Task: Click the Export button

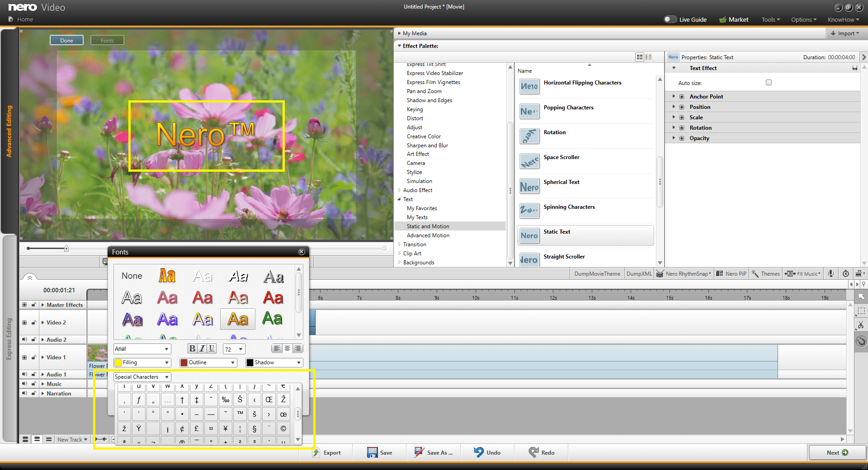Action: pyautogui.click(x=326, y=452)
